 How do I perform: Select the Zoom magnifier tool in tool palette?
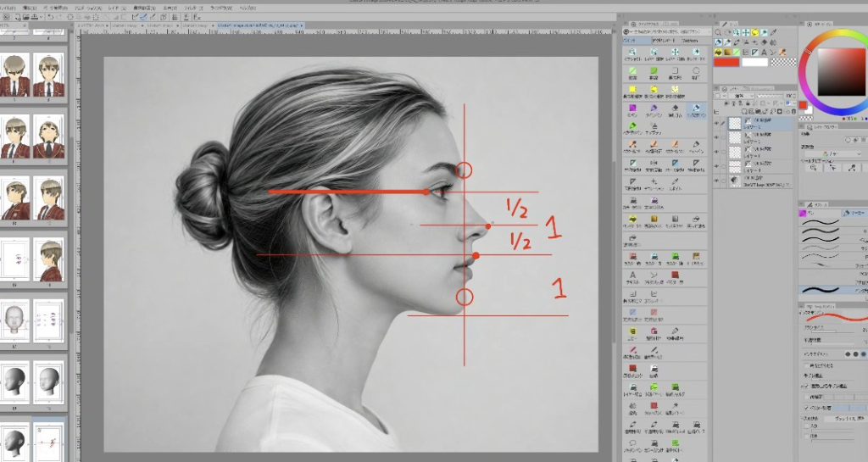point(718,33)
